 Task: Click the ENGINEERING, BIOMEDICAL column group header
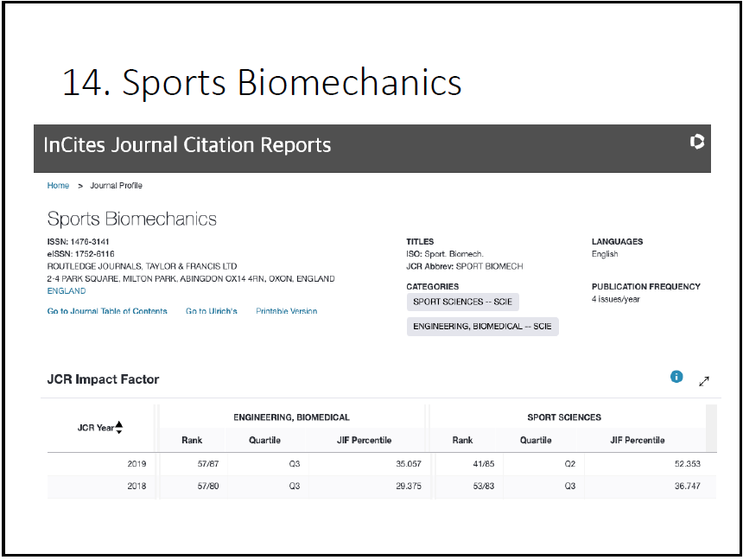[x=291, y=417]
